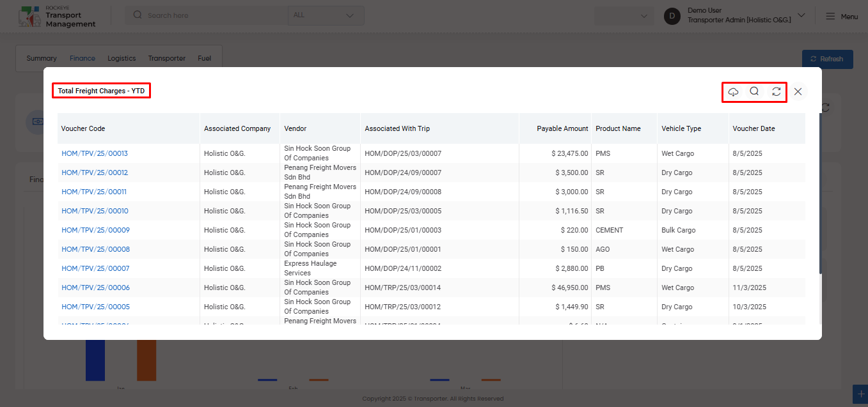Screen dimensions: 868x407
Task: Expand the Demo User account chevron
Action: coord(801,15)
